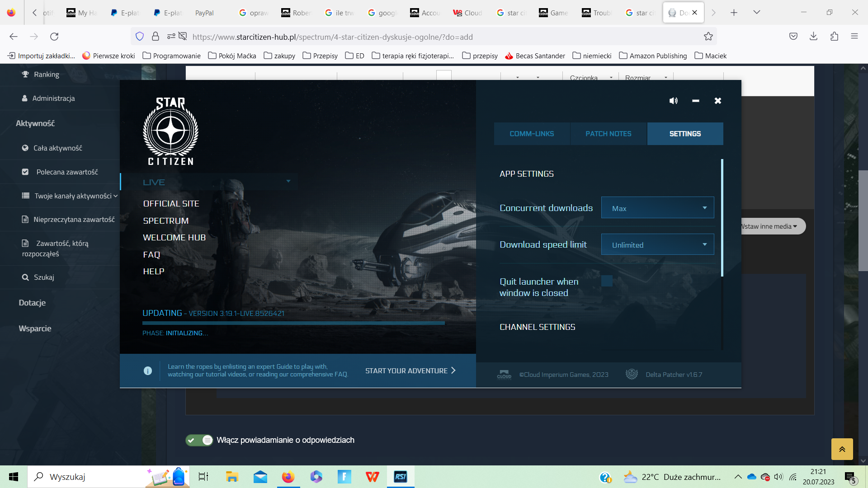Click the info icon in launcher footer
This screenshot has height=488, width=868.
click(148, 371)
